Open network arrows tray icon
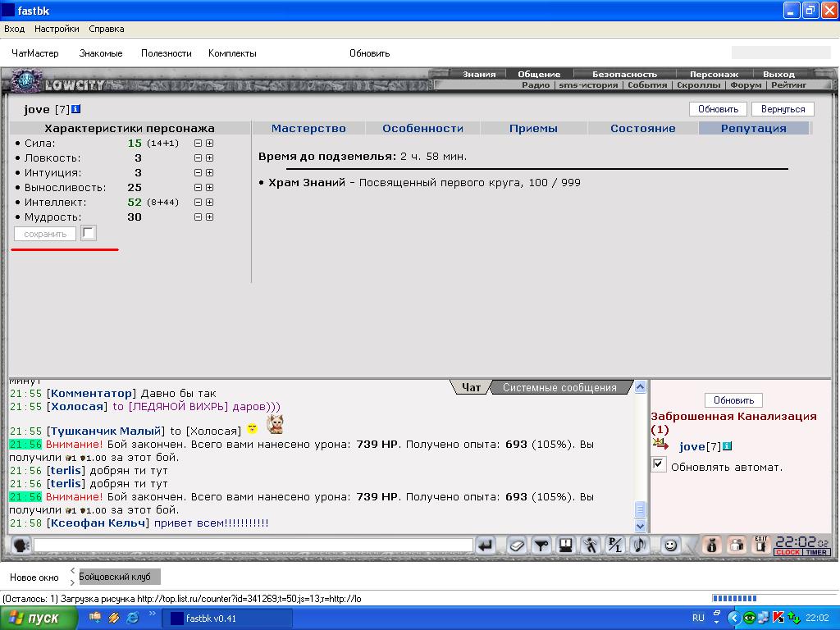The width and height of the screenshot is (840, 630). (793, 618)
